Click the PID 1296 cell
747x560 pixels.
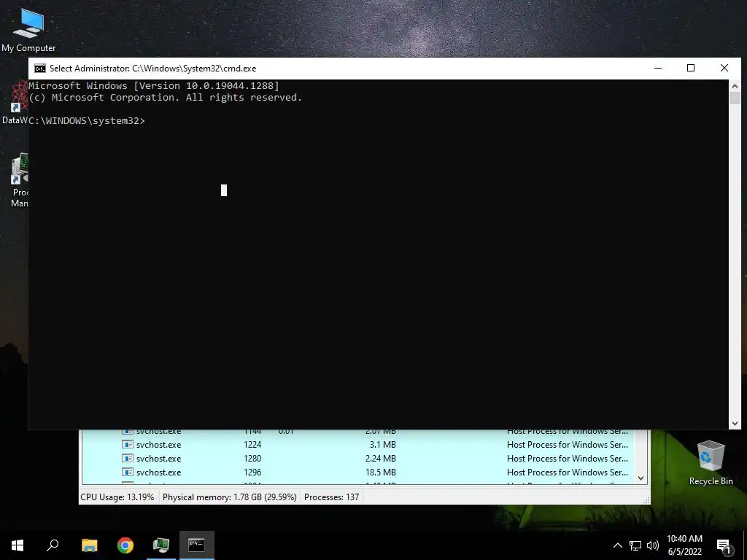click(x=252, y=472)
